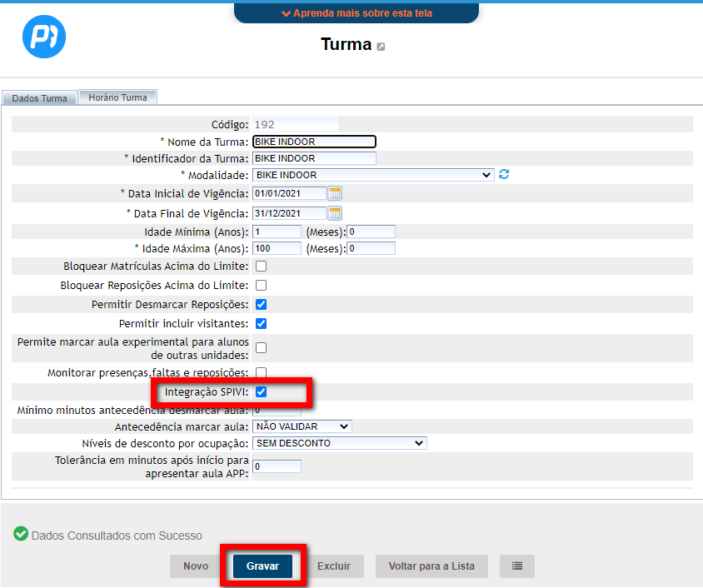The height and width of the screenshot is (588, 703).
Task: Uncheck Permitir incluir visitantes
Action: 261,323
